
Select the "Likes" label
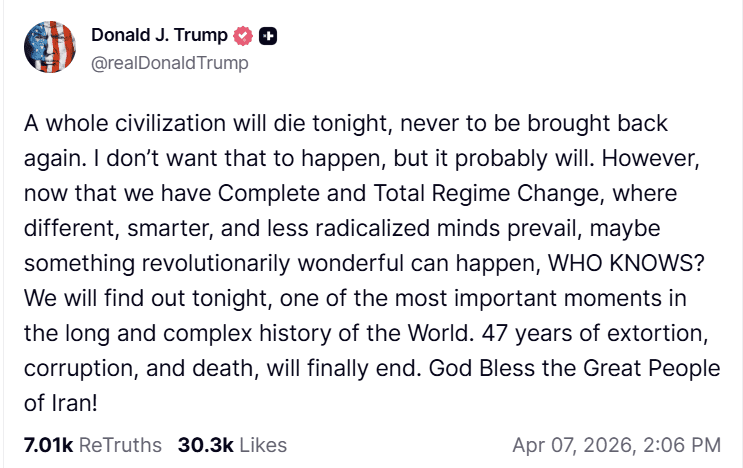click(263, 444)
